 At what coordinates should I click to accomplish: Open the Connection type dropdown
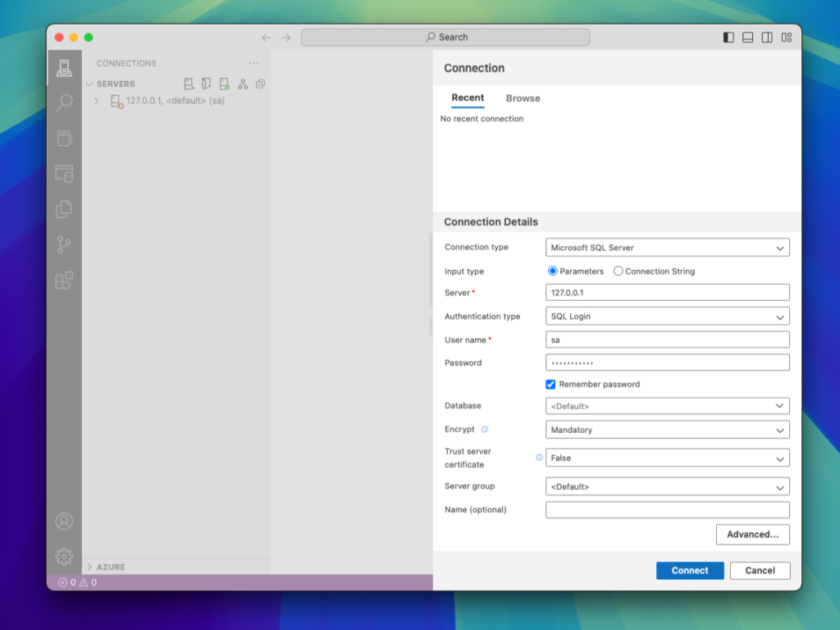pyautogui.click(x=667, y=248)
